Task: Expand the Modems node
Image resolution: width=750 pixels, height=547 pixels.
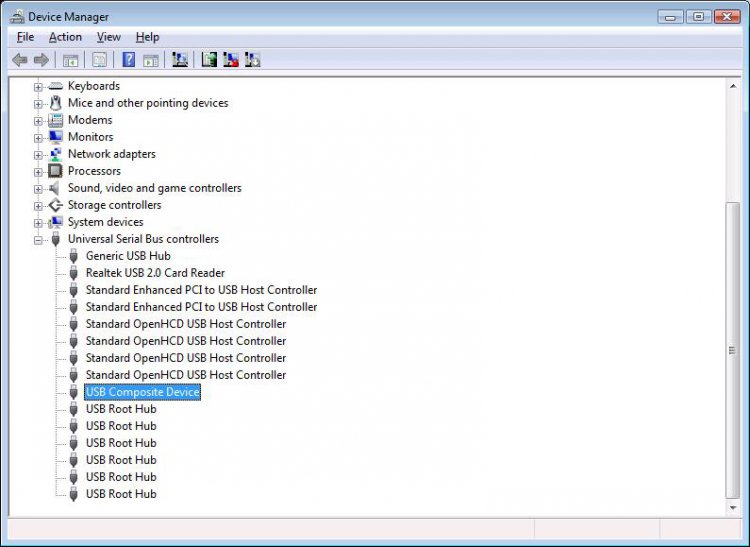Action: pos(38,120)
